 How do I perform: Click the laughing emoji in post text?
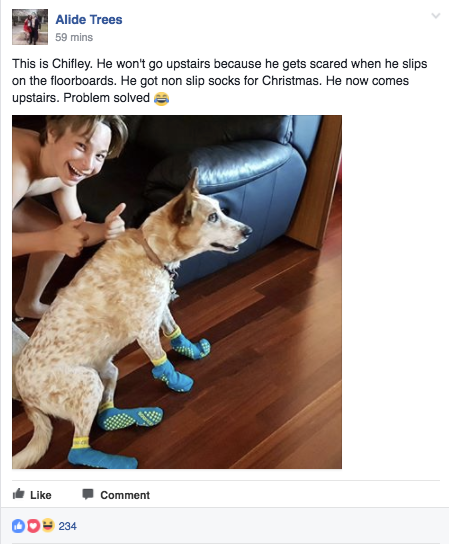point(161,99)
